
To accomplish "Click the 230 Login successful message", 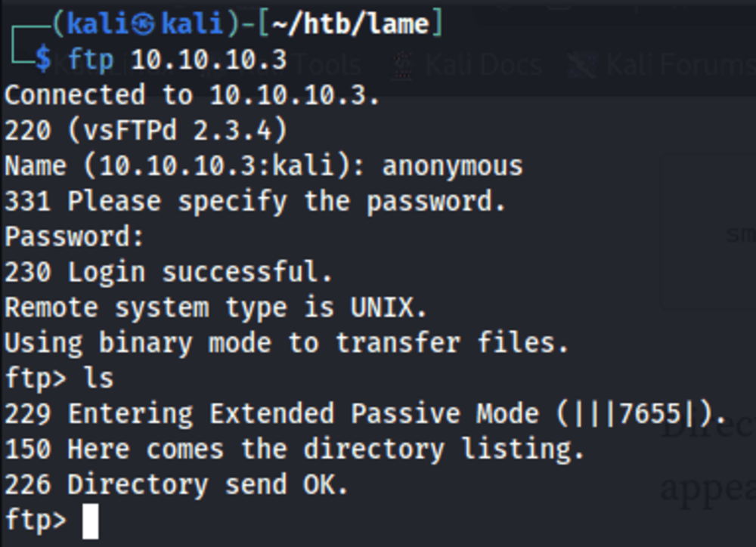I will (x=169, y=272).
